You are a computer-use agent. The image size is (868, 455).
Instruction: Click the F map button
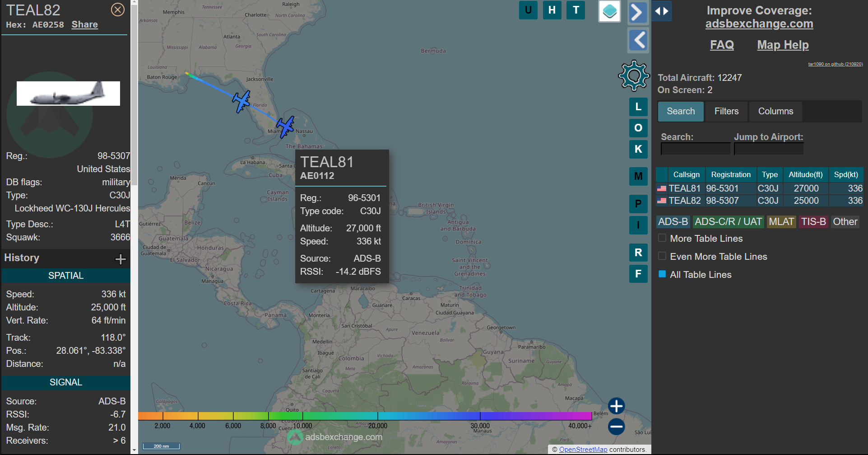pyautogui.click(x=638, y=274)
